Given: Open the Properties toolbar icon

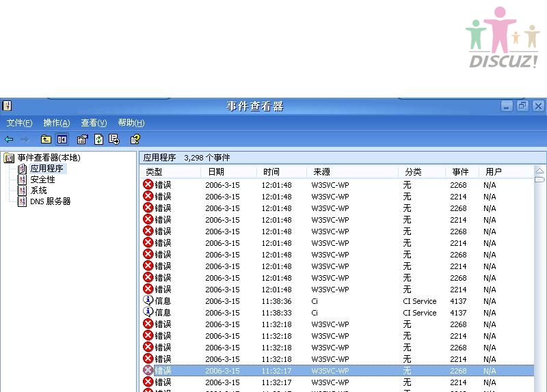Looking at the screenshot, I should pos(82,139).
